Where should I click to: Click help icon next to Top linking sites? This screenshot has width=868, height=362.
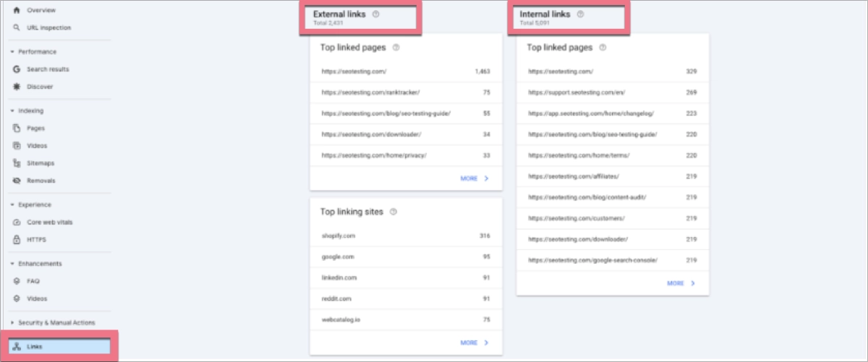[393, 212]
